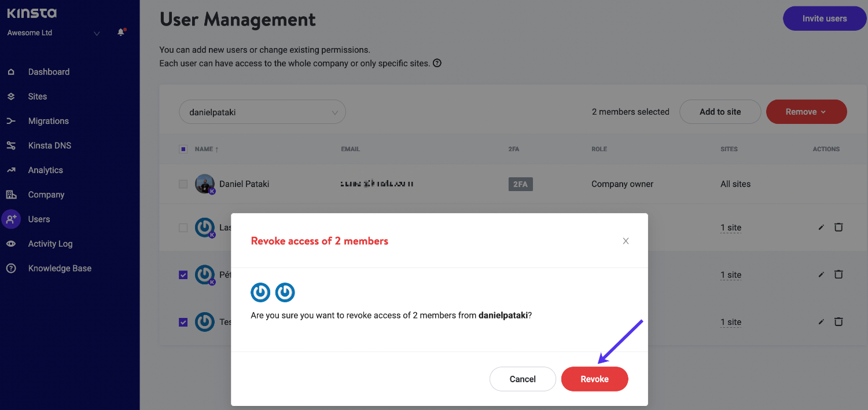Screen dimensions: 868x410
Task: Click the edit pencil in the Las row
Action: 821,228
